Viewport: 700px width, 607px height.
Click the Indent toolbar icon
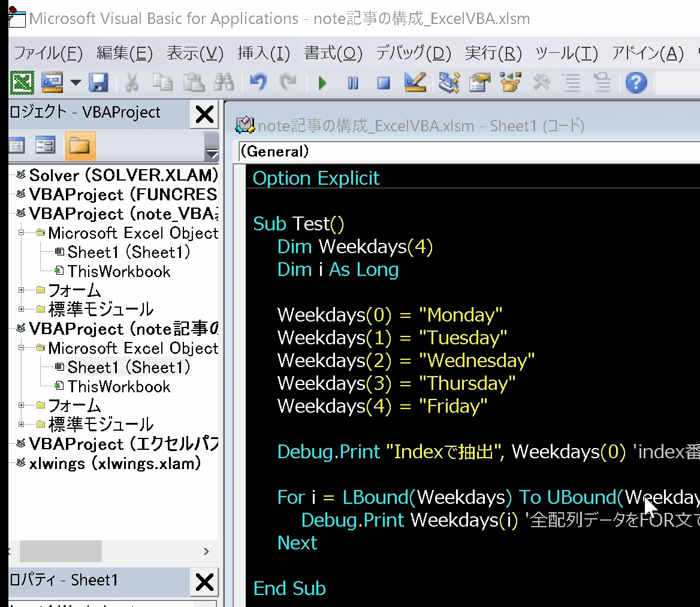(572, 83)
